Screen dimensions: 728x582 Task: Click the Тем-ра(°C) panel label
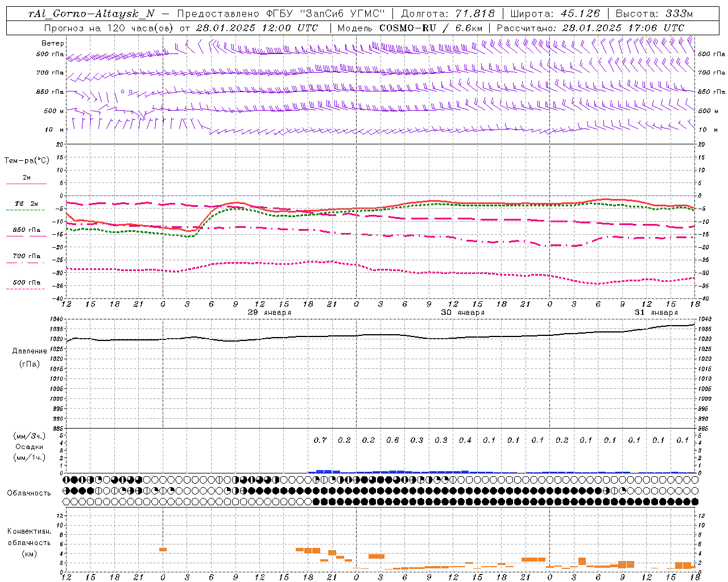(x=27, y=161)
